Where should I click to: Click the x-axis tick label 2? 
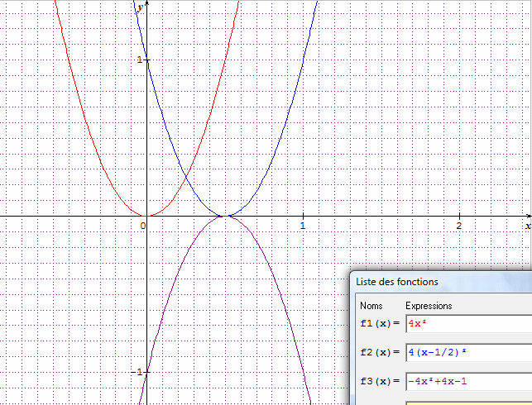pos(459,226)
